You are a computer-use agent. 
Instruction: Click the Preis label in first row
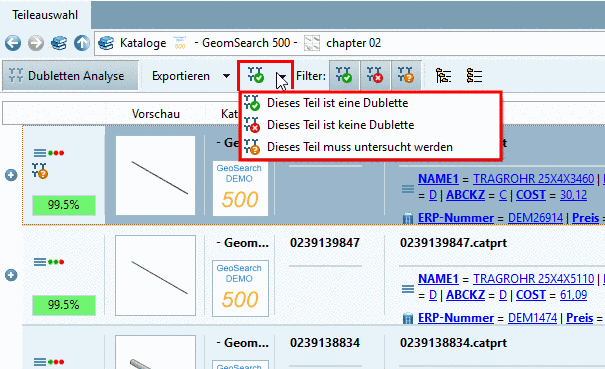(585, 218)
